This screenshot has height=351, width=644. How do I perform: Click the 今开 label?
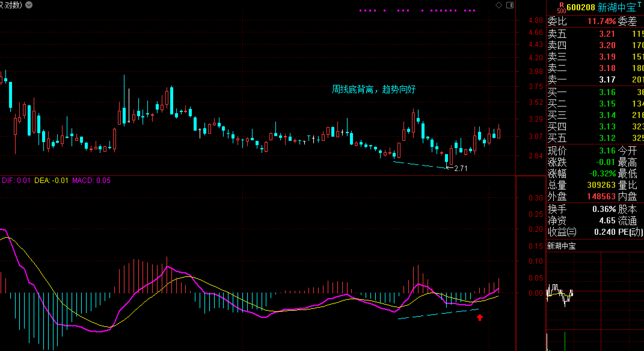point(627,151)
